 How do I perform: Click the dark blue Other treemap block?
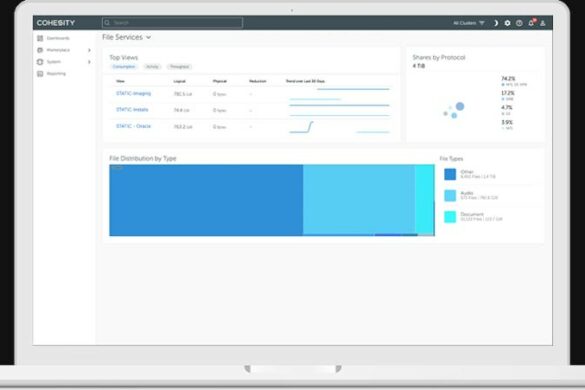[x=206, y=200]
